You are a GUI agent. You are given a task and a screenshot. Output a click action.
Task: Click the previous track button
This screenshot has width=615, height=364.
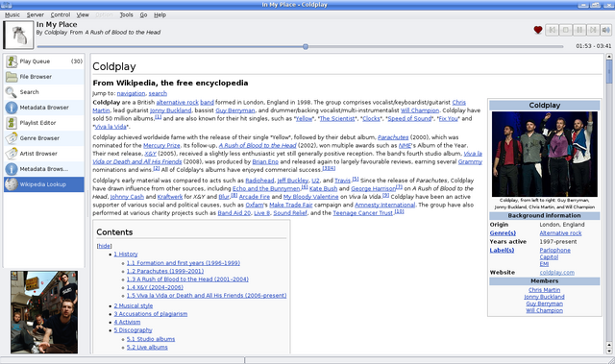(552, 30)
